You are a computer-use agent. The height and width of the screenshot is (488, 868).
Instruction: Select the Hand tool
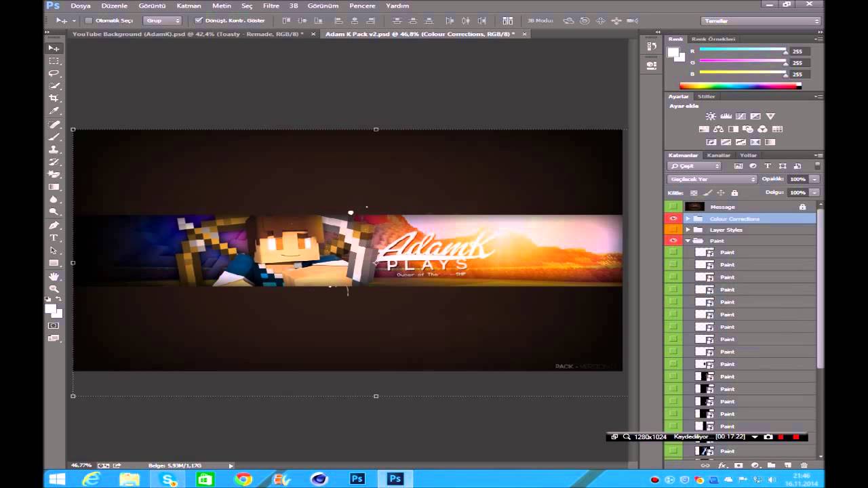tap(54, 277)
